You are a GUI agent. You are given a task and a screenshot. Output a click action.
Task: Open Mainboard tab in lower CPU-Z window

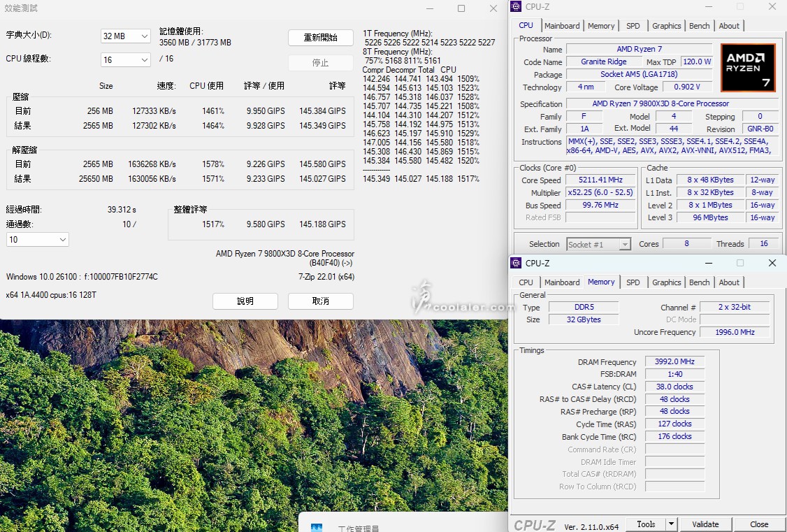click(562, 282)
